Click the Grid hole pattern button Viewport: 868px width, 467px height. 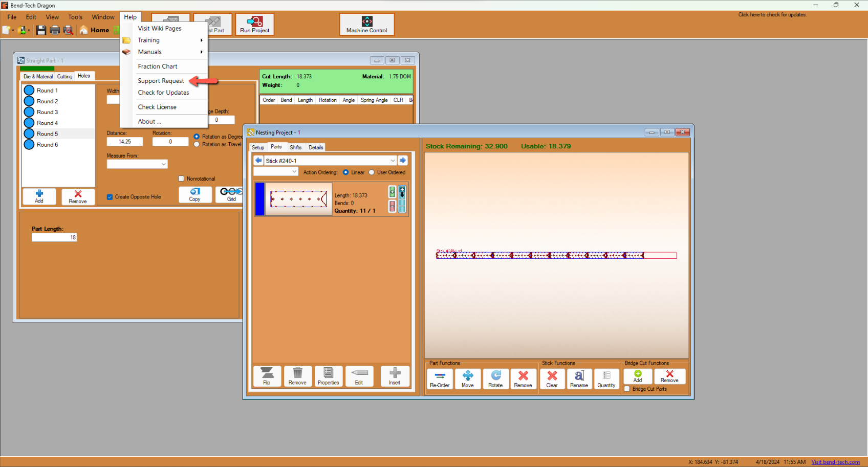[229, 195]
